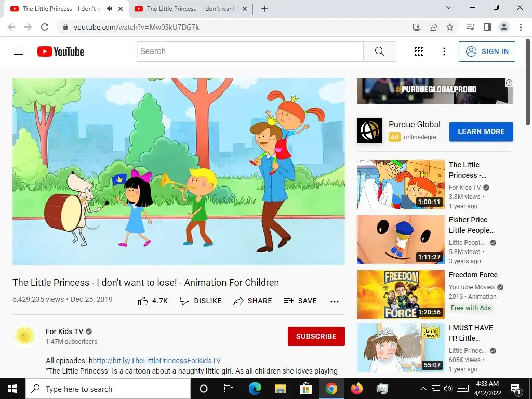Click the page vertical scrollbar
Viewport: 532px width, 399px height.
tap(528, 83)
